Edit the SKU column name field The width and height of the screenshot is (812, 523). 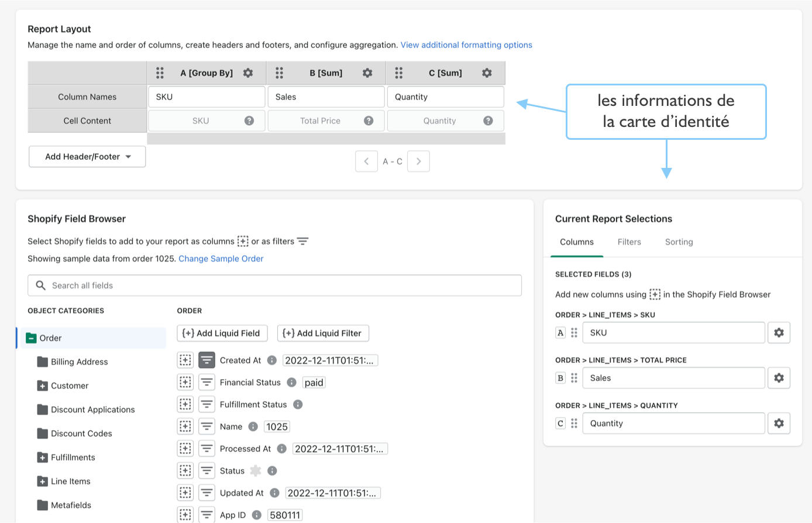pos(207,97)
